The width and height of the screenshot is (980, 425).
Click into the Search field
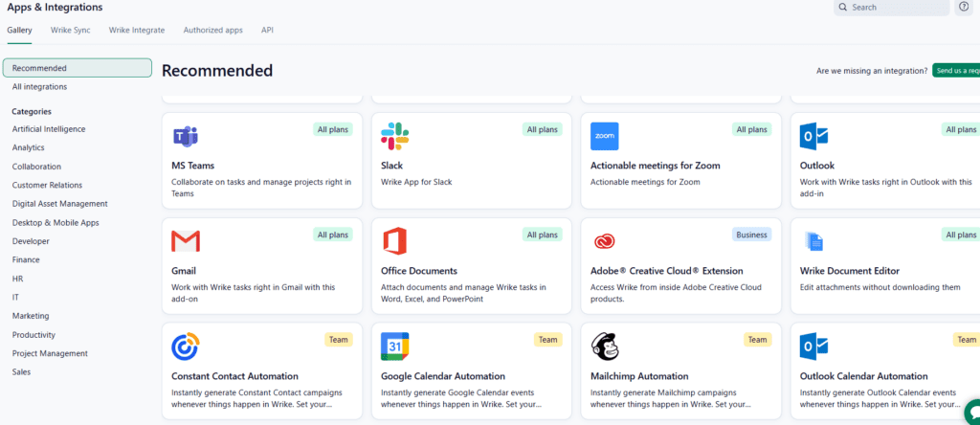[895, 8]
